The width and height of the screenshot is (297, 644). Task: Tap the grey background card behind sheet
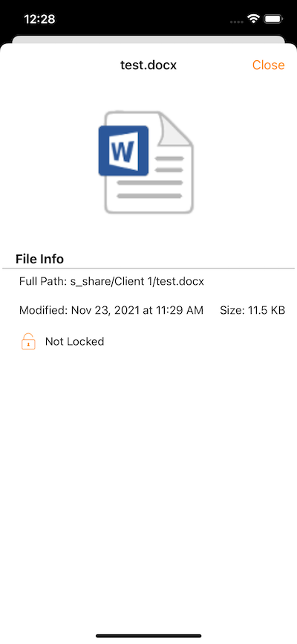[148, 39]
